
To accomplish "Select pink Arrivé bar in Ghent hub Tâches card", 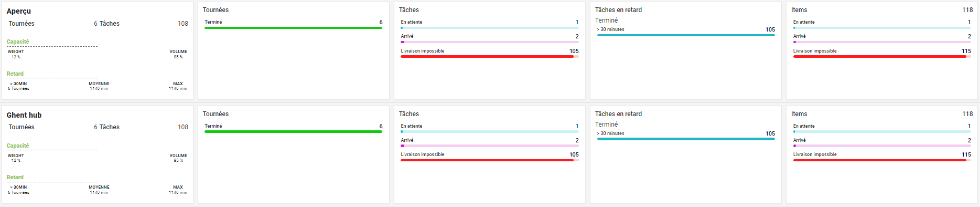I will [x=489, y=146].
